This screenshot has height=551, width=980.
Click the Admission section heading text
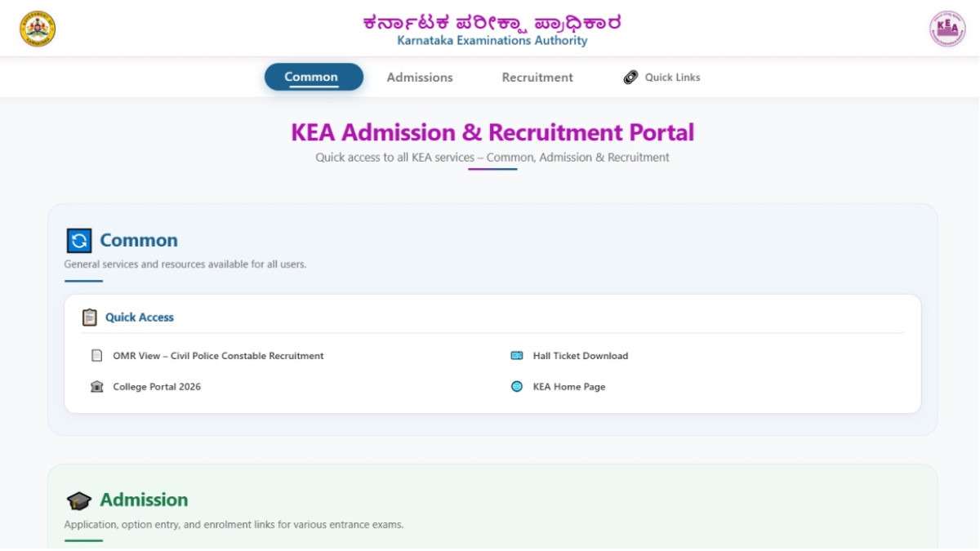[144, 500]
